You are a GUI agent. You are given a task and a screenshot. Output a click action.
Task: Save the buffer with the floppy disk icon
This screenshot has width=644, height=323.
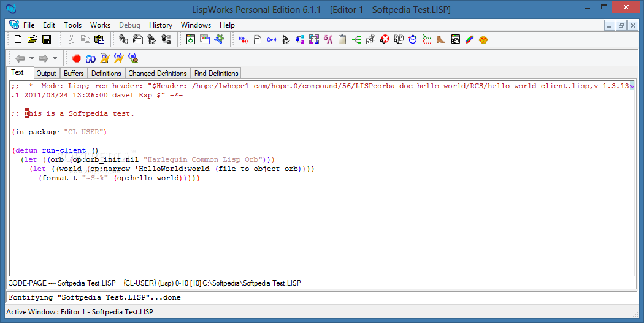(x=47, y=39)
